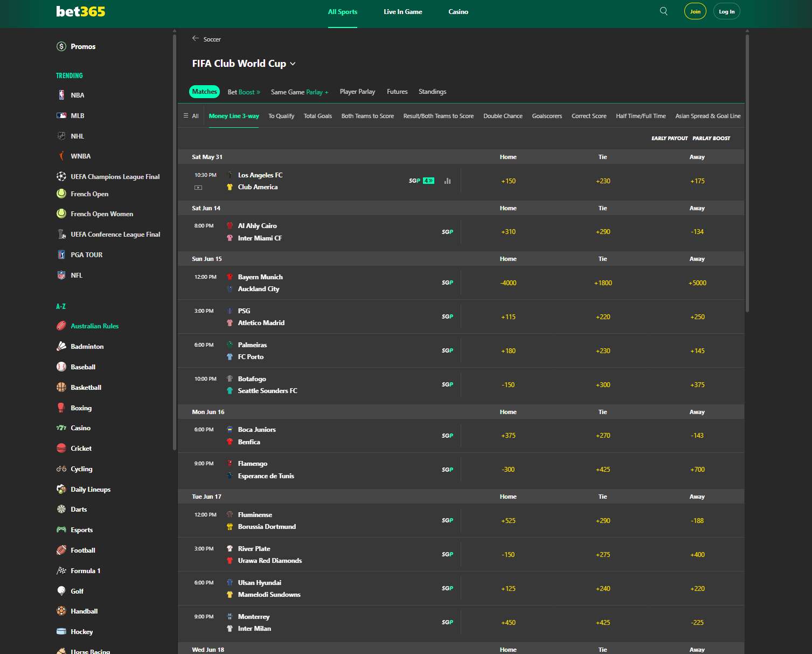Click the MLB league icon
This screenshot has width=812, height=654.
pos(61,115)
